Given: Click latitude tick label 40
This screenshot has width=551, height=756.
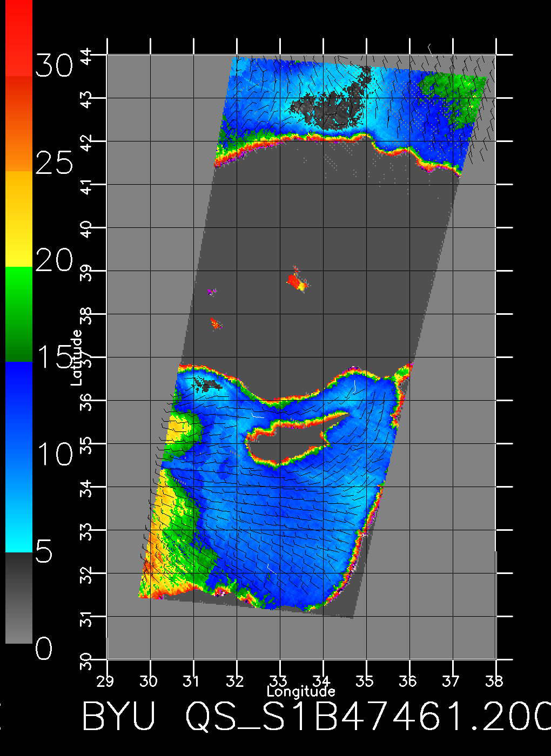Looking at the screenshot, I should (86, 228).
